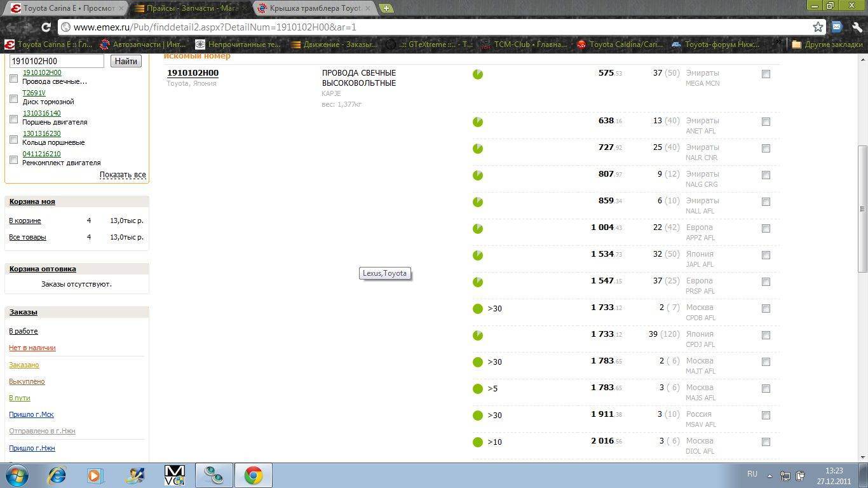Open the Нет в наличии orders link

32,348
